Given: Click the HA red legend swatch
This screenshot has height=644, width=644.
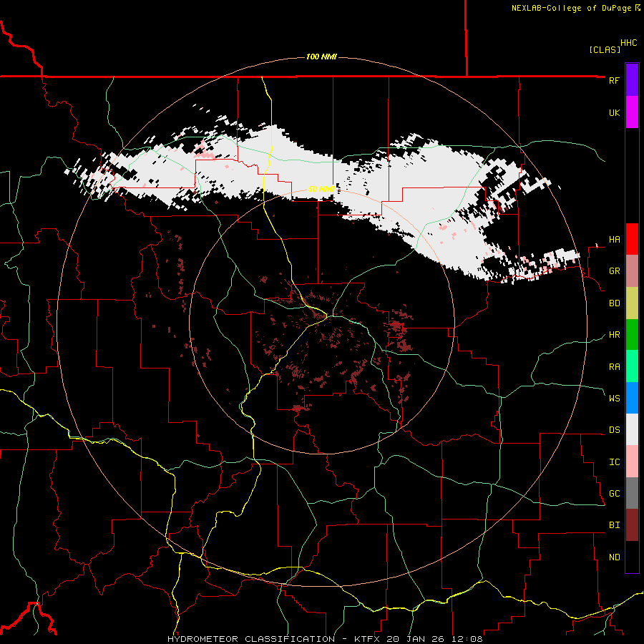Looking at the screenshot, I should click(x=632, y=239).
